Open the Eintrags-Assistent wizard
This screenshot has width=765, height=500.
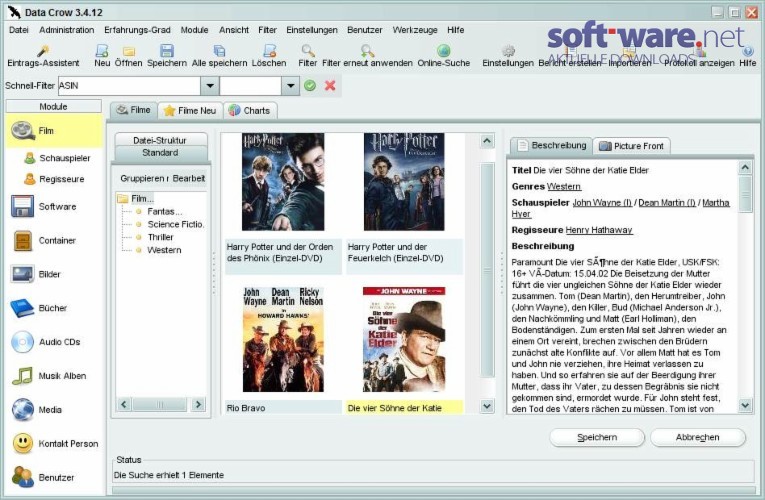coord(43,56)
